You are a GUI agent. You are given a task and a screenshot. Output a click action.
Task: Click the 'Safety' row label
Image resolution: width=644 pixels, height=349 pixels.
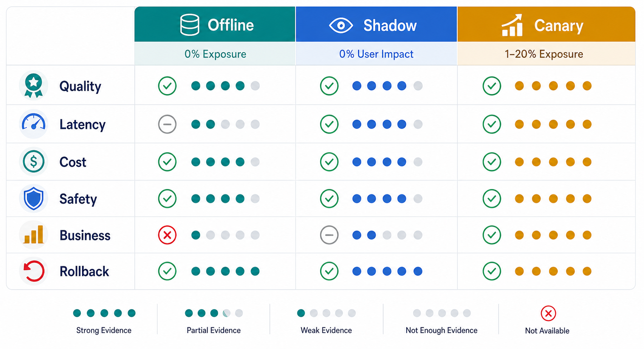tap(78, 199)
